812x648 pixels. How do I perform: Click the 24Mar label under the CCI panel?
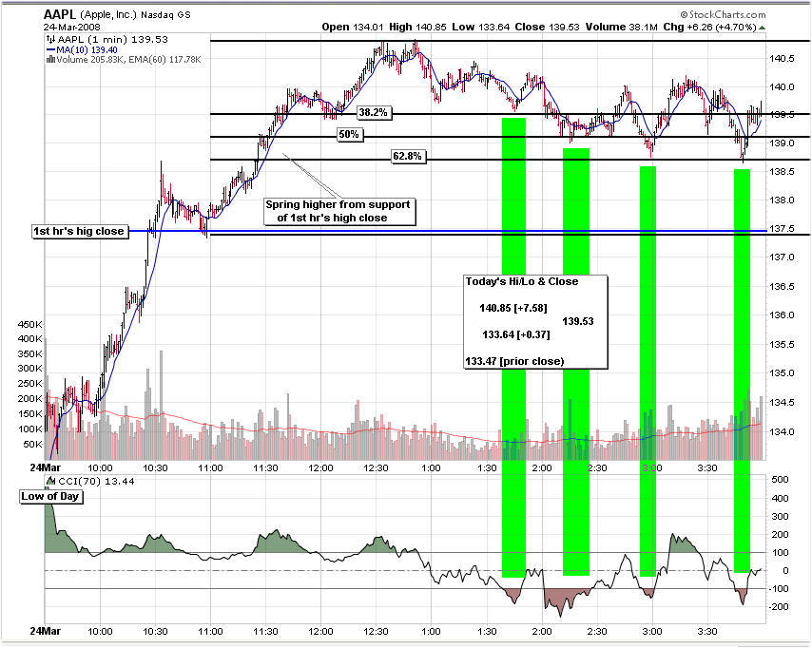[x=46, y=632]
